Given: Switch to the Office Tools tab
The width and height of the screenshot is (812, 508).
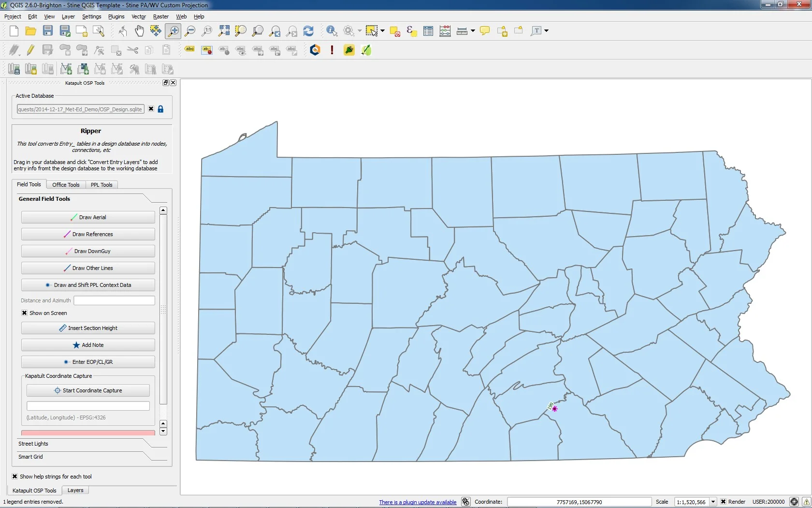Looking at the screenshot, I should [x=66, y=185].
